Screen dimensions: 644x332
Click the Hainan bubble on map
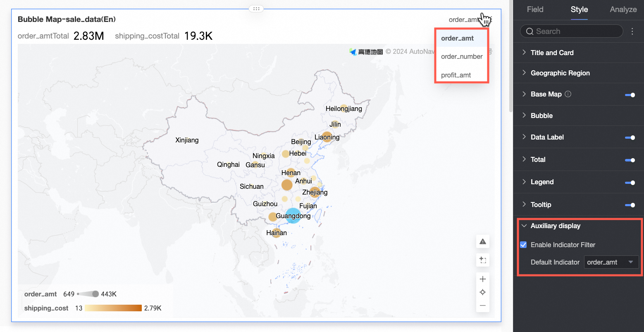277,233
